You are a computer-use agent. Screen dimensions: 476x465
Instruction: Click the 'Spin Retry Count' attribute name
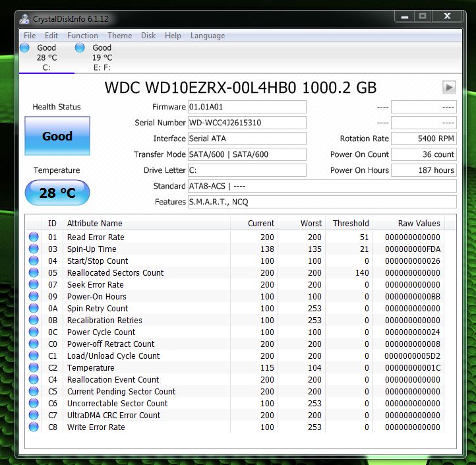coord(98,308)
